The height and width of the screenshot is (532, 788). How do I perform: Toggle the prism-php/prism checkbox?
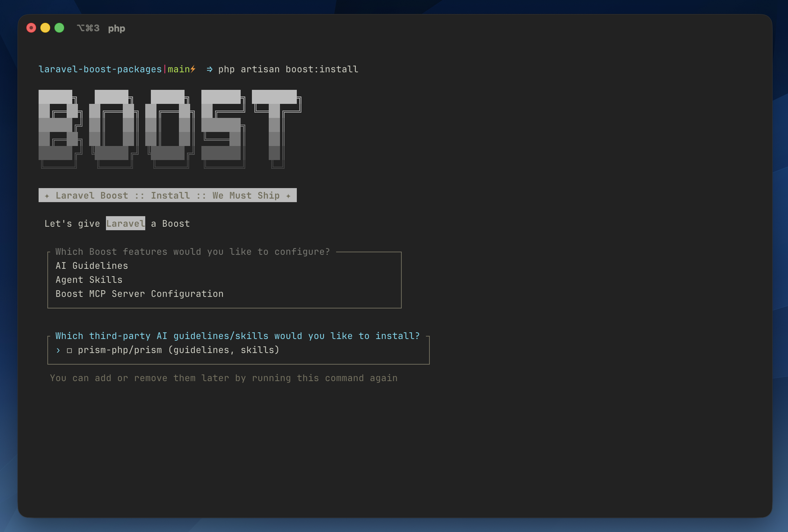click(69, 350)
